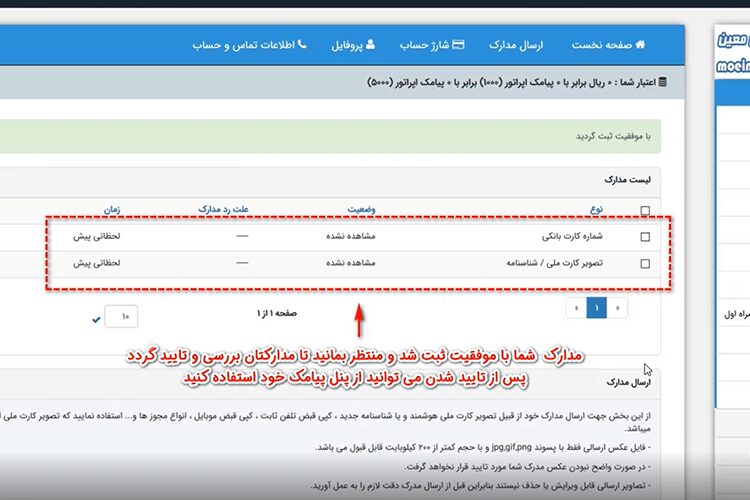Click the blue checkmark beside page size box
Image resolution: width=750 pixels, height=500 pixels.
pyautogui.click(x=96, y=319)
